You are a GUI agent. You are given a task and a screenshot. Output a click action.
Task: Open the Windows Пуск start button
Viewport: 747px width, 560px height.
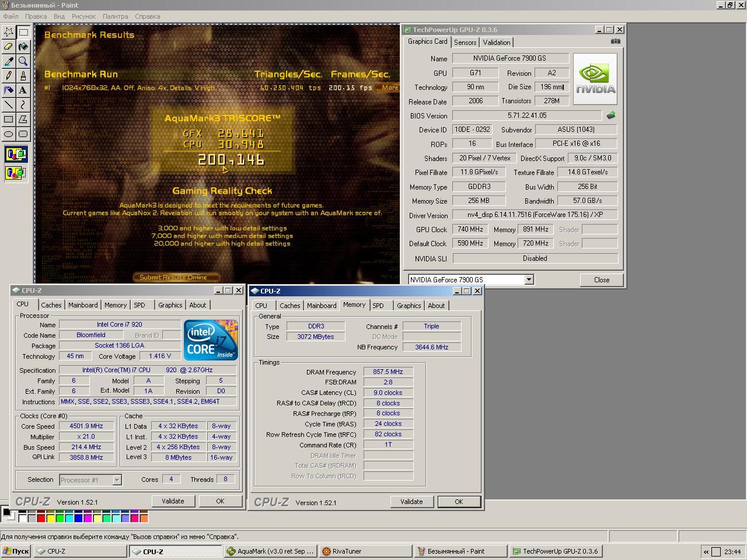(16, 551)
